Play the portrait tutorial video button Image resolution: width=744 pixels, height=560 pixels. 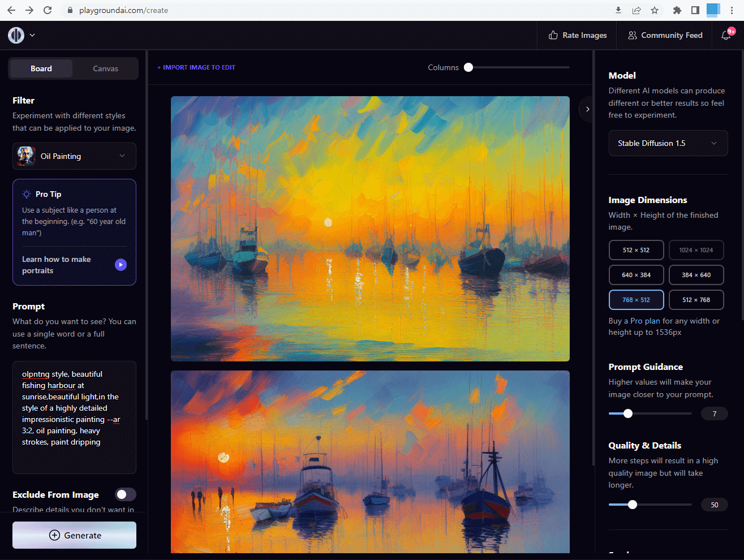121,265
